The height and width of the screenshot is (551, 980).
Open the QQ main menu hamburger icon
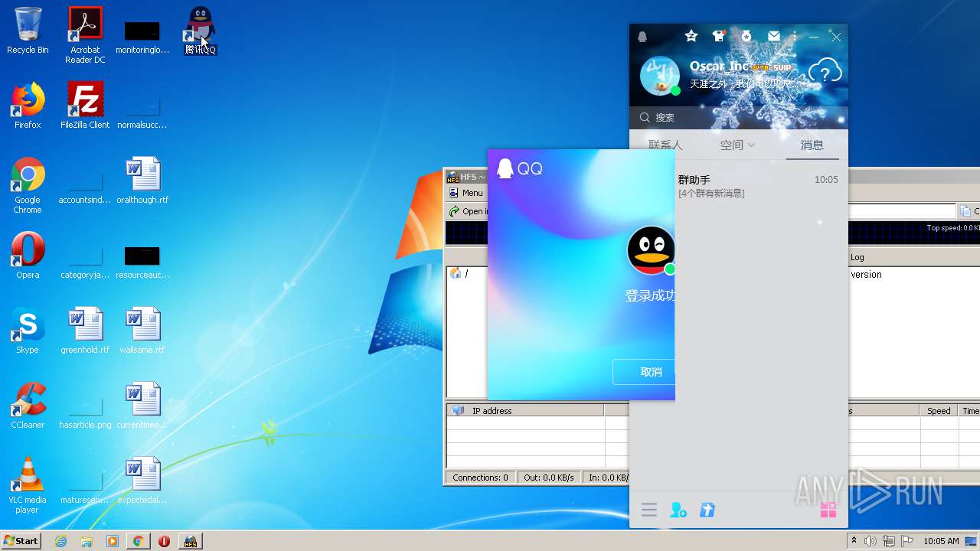pos(649,510)
